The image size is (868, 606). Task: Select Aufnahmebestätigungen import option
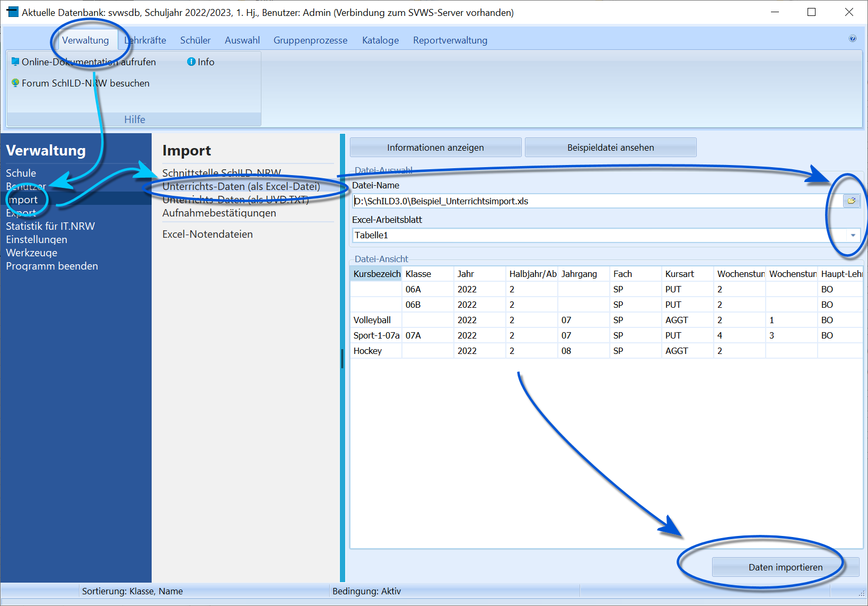click(x=219, y=213)
